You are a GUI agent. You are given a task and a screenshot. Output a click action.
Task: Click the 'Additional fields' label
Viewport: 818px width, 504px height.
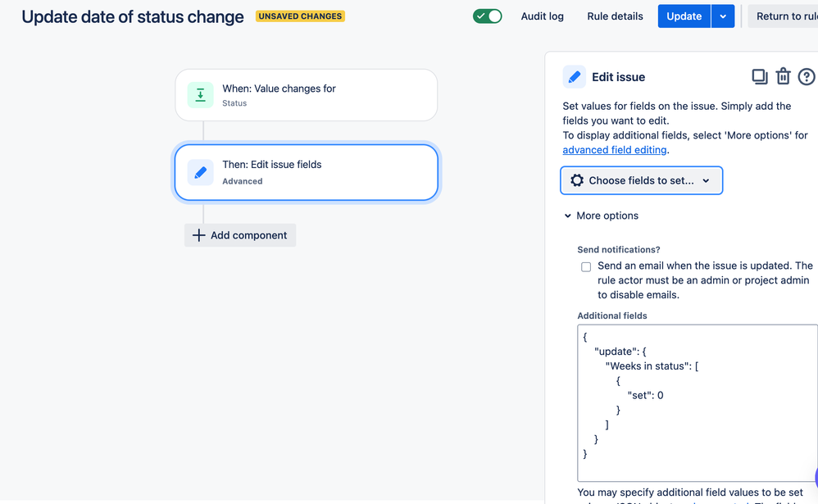pyautogui.click(x=612, y=316)
